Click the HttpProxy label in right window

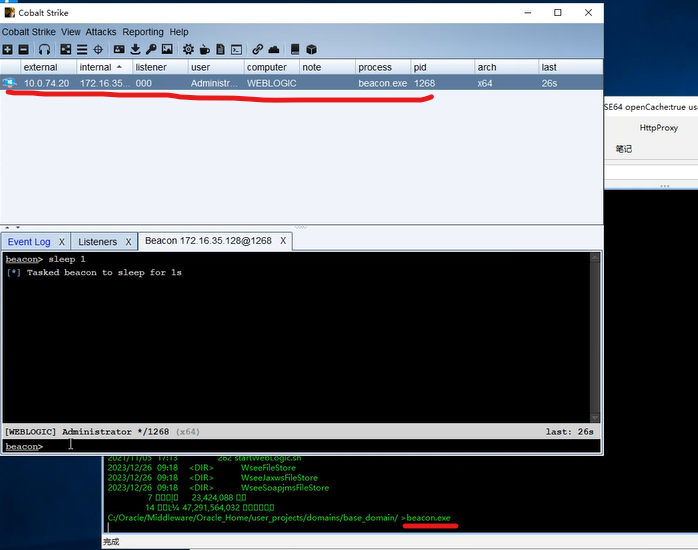(658, 128)
